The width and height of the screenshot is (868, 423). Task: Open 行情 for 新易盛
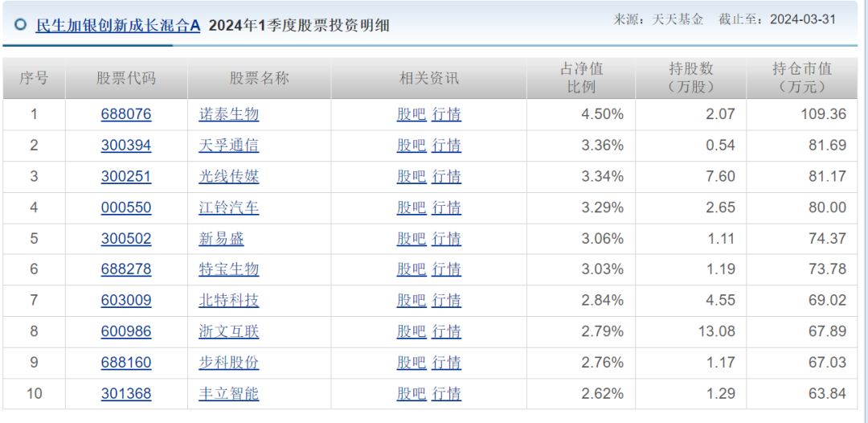[446, 239]
